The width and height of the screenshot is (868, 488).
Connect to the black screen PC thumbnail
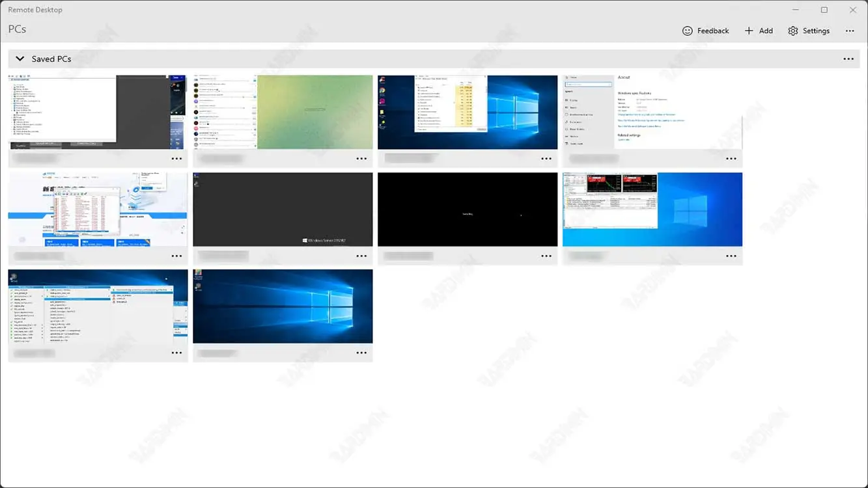tap(468, 209)
